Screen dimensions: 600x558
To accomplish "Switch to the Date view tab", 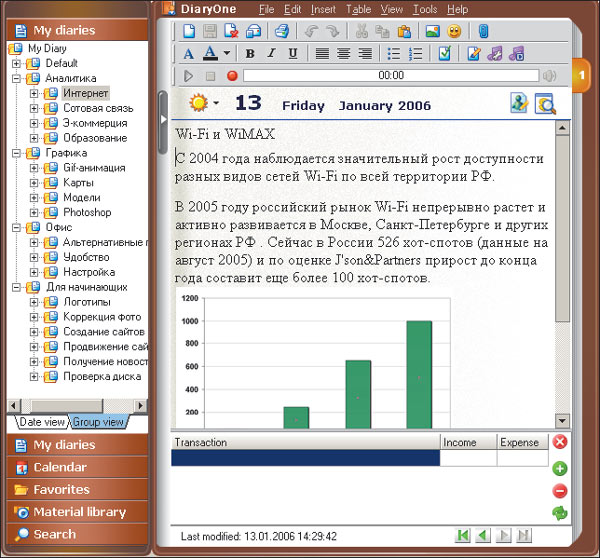I will point(42,422).
